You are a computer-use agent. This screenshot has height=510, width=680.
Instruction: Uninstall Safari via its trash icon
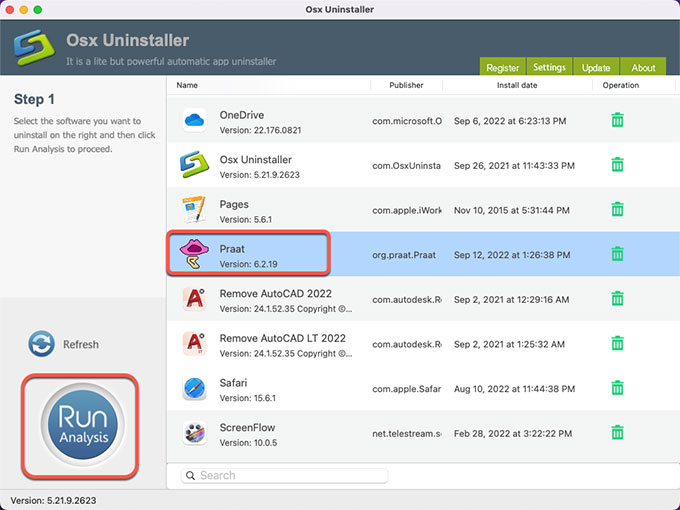point(617,388)
